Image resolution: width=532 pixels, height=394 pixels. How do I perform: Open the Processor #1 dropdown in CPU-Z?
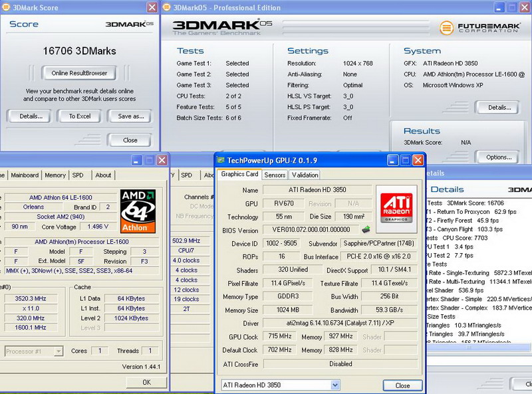coord(59,351)
